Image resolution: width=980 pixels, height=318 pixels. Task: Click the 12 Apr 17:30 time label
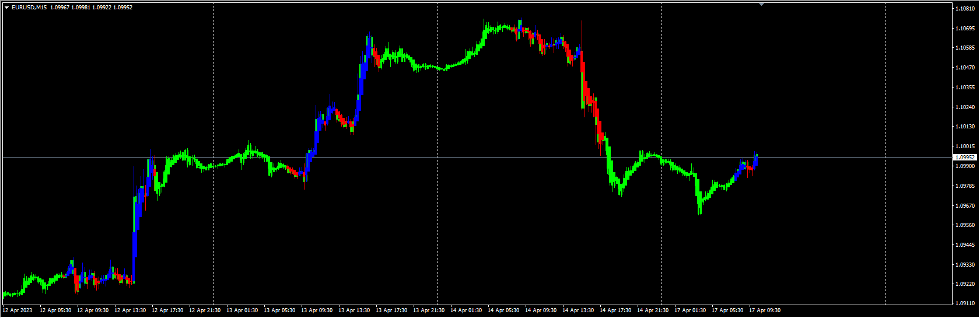[x=167, y=310]
